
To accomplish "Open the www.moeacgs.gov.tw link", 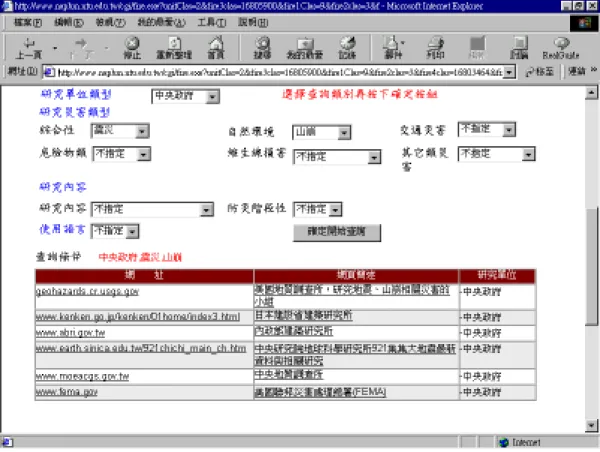I will [x=82, y=376].
